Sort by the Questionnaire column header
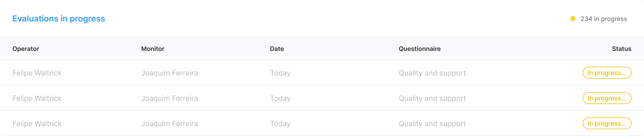 (420, 49)
